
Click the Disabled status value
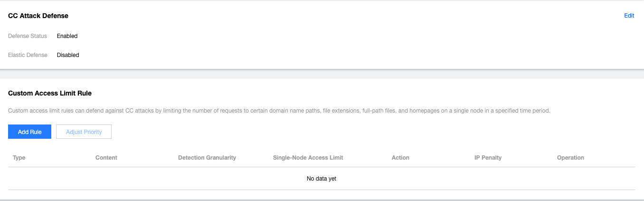coord(68,55)
